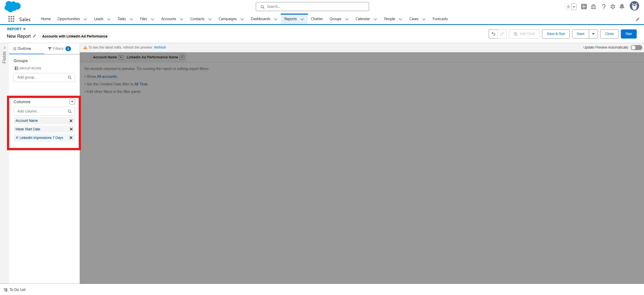Click the Save & Run button
Image resolution: width=644 pixels, height=295 pixels.
tap(556, 34)
